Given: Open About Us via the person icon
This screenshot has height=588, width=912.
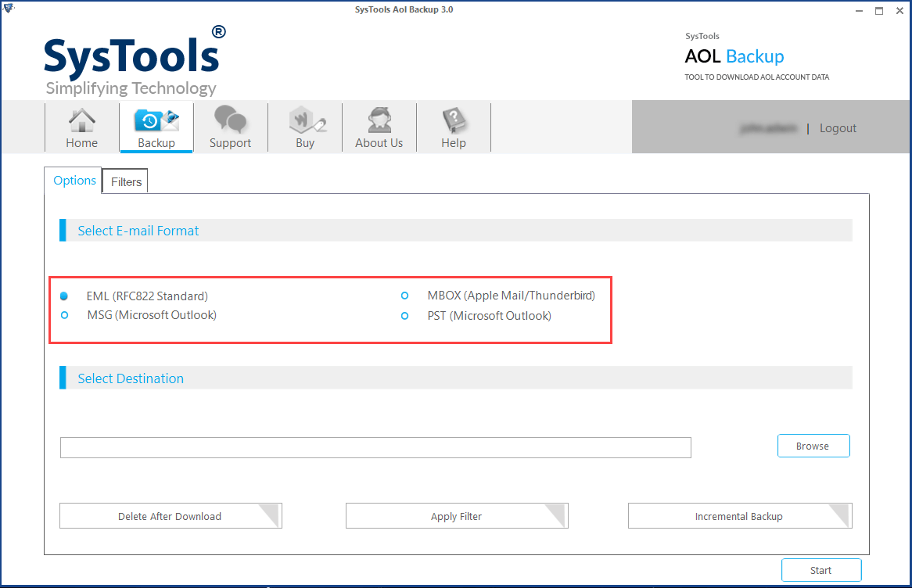Looking at the screenshot, I should 379,127.
